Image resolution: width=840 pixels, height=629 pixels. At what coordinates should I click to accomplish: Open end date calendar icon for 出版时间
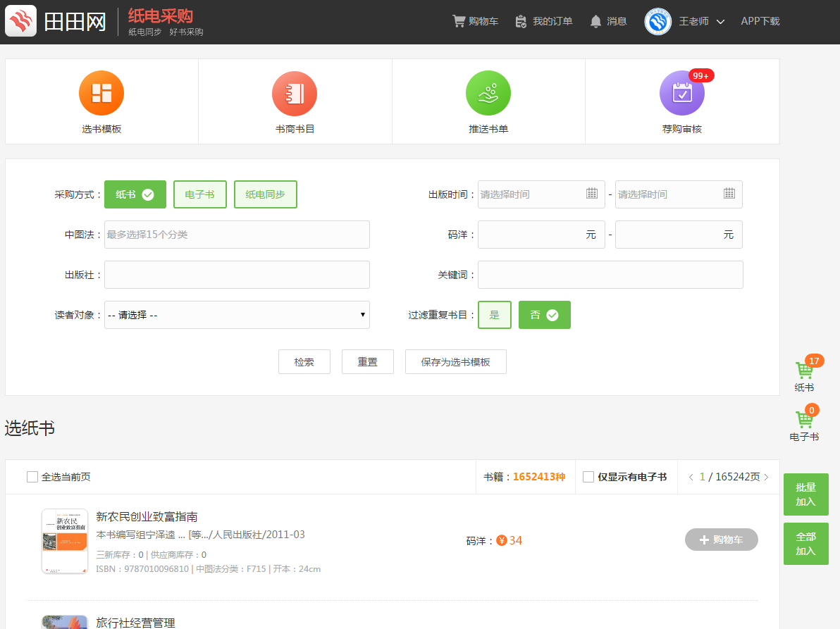[729, 194]
